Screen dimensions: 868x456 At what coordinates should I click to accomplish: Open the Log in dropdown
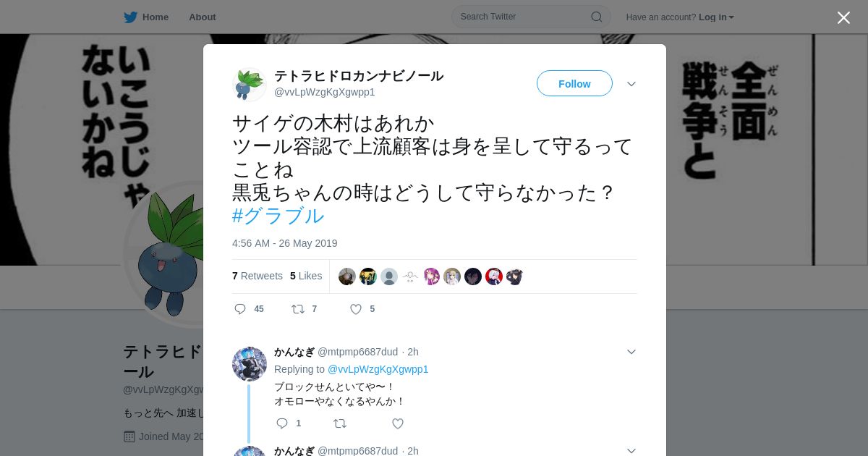(x=716, y=17)
